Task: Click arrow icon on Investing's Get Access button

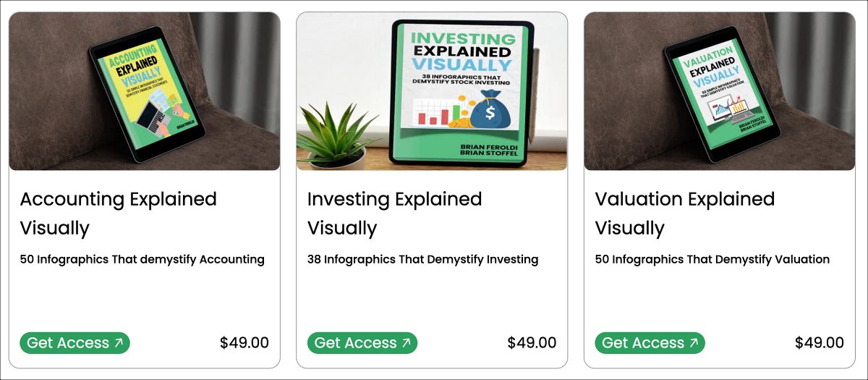Action: point(406,343)
